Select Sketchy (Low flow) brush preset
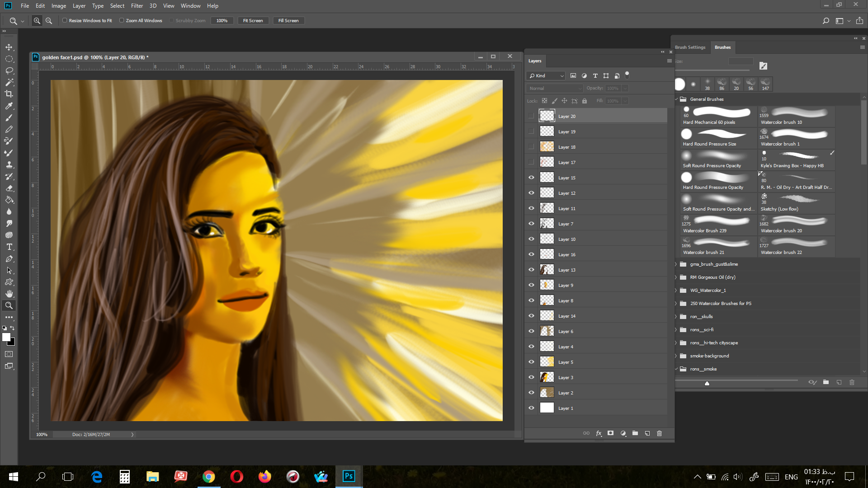Image resolution: width=868 pixels, height=488 pixels. click(x=796, y=203)
